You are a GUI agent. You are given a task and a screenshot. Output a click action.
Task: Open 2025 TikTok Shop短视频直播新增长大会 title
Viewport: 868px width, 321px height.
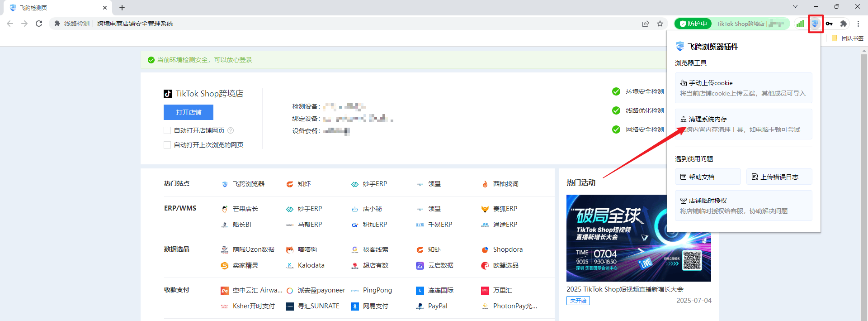click(625, 289)
